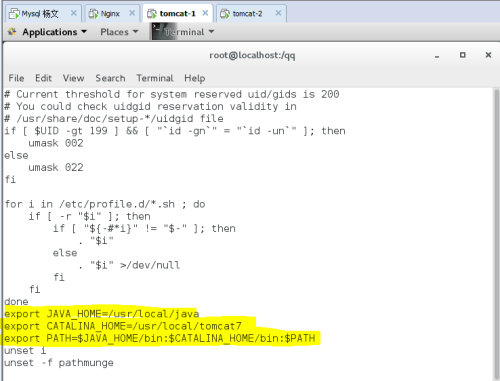The image size is (500, 381).
Task: Open the Terminal menu in the menu bar
Action: [x=155, y=78]
